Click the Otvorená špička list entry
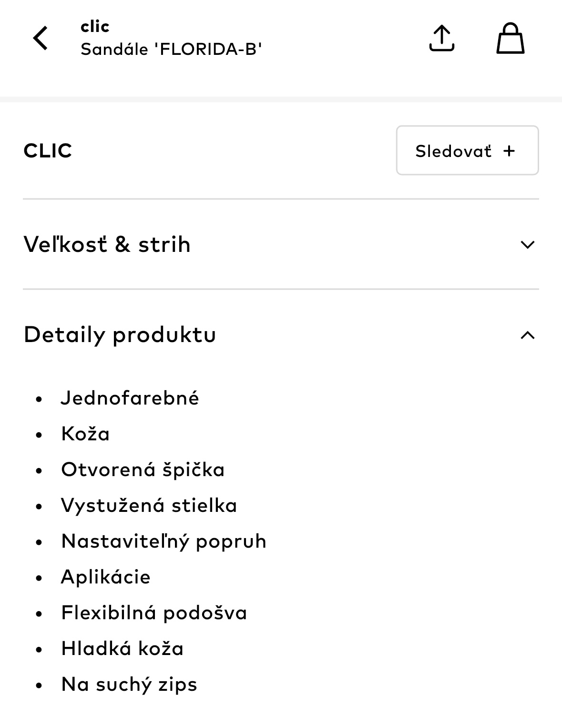 143,469
